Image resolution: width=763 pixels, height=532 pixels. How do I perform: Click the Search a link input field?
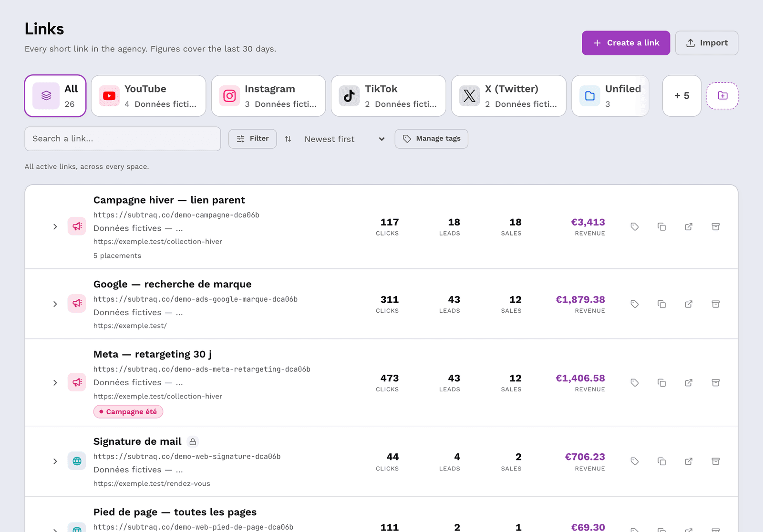(x=123, y=139)
